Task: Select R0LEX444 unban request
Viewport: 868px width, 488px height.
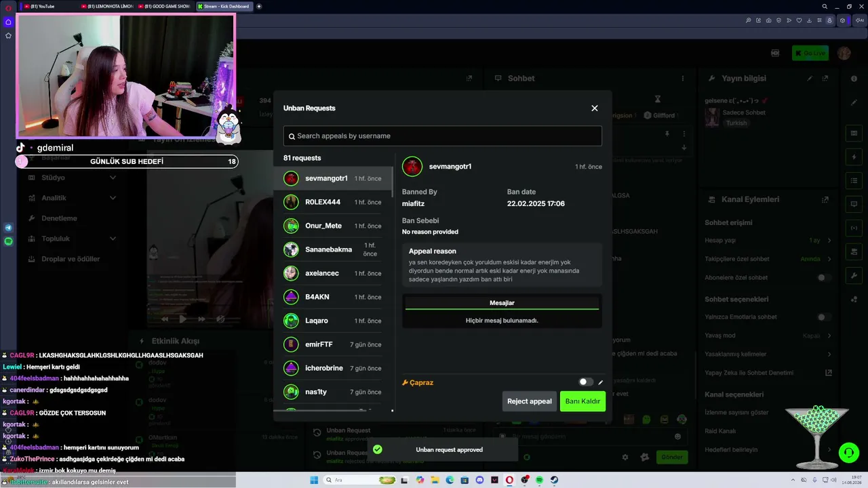Action: 333,202
